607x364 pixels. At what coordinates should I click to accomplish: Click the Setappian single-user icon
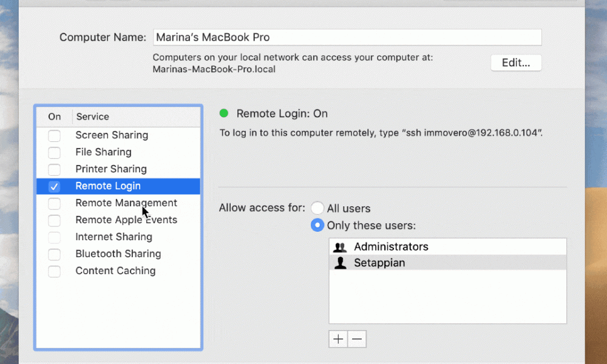(341, 263)
